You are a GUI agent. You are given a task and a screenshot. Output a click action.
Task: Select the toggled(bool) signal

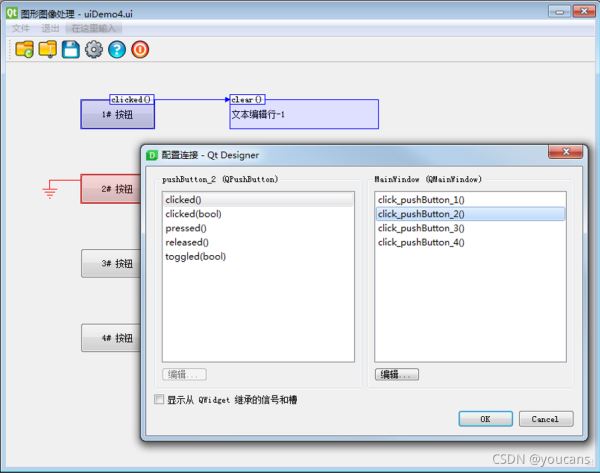pos(258,256)
